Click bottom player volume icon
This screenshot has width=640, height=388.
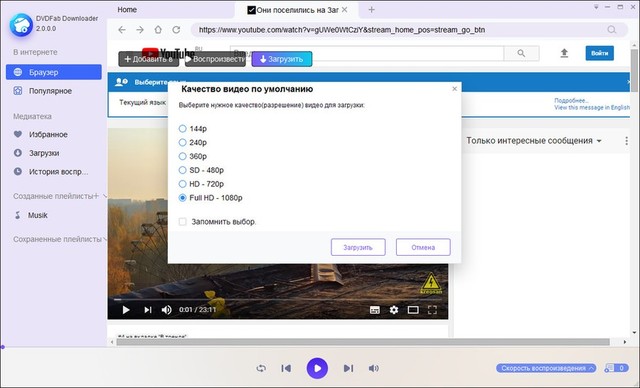(373, 368)
